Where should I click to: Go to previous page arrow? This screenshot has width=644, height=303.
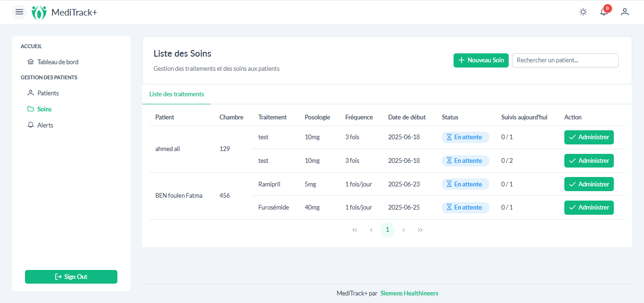[x=371, y=230]
